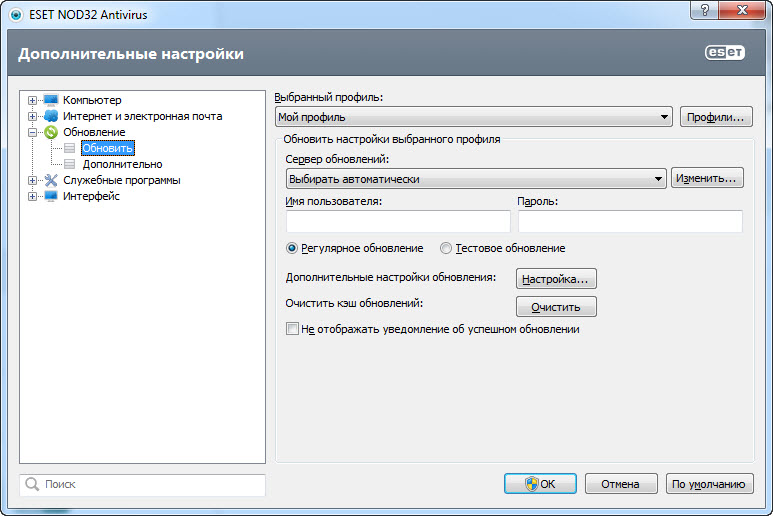
Task: Close the ESET NOD32 Antivirus window
Action: pos(742,9)
